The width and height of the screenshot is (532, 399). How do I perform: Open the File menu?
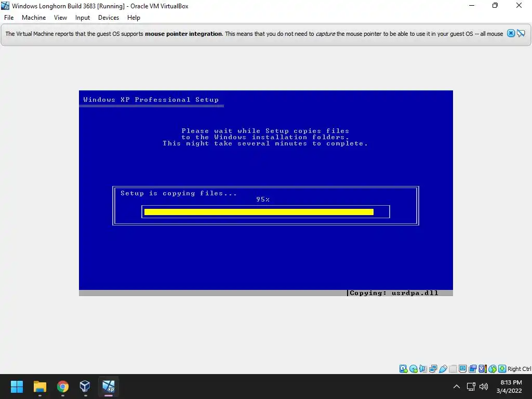(9, 18)
